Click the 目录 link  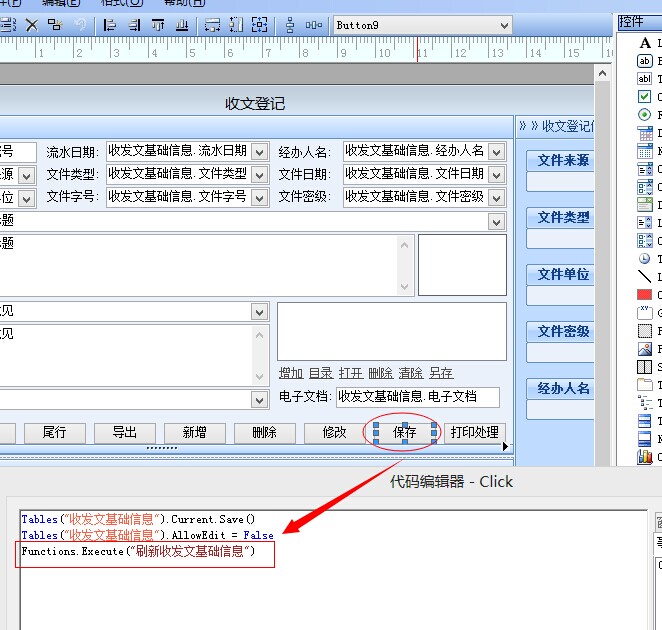321,373
